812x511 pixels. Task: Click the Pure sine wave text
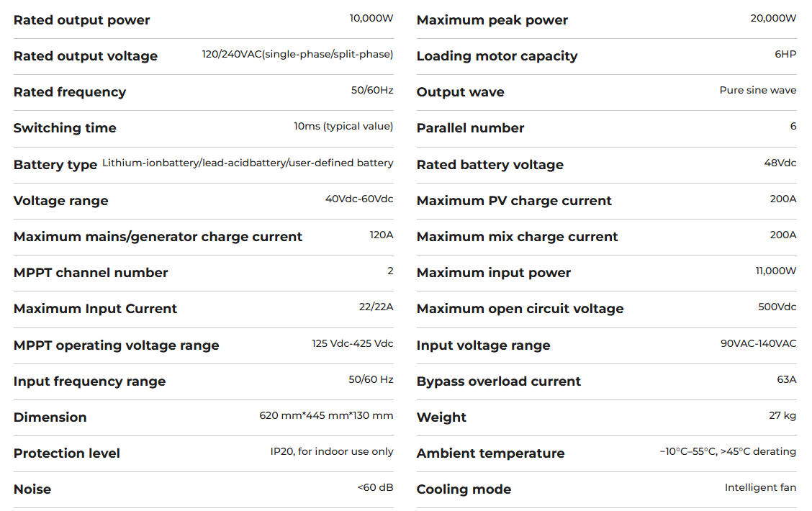click(x=757, y=90)
